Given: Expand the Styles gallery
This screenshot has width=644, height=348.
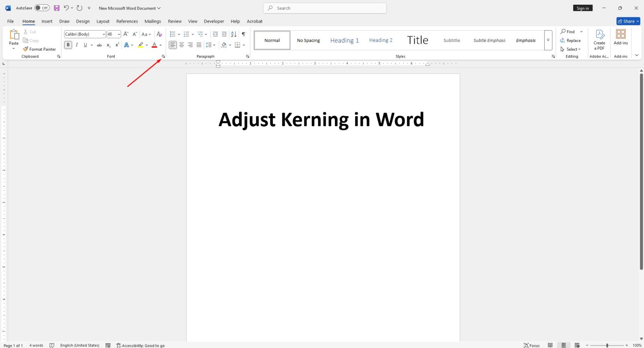Looking at the screenshot, I should point(548,40).
